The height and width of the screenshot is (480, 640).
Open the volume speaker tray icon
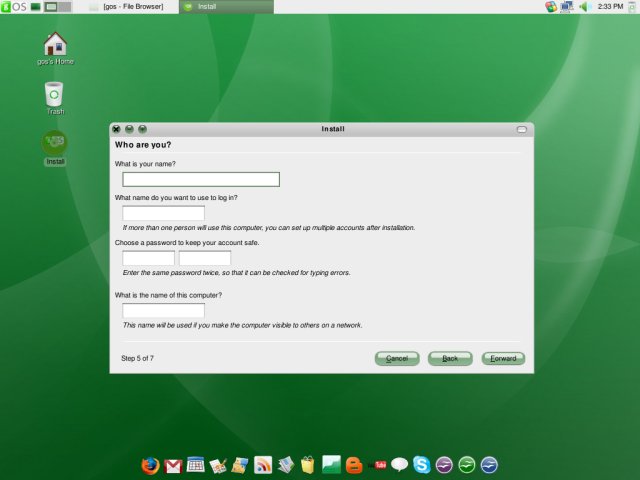584,7
